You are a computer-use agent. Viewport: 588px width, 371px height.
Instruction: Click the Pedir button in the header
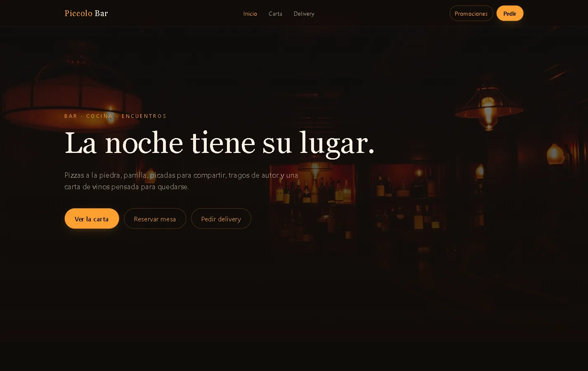pos(510,13)
